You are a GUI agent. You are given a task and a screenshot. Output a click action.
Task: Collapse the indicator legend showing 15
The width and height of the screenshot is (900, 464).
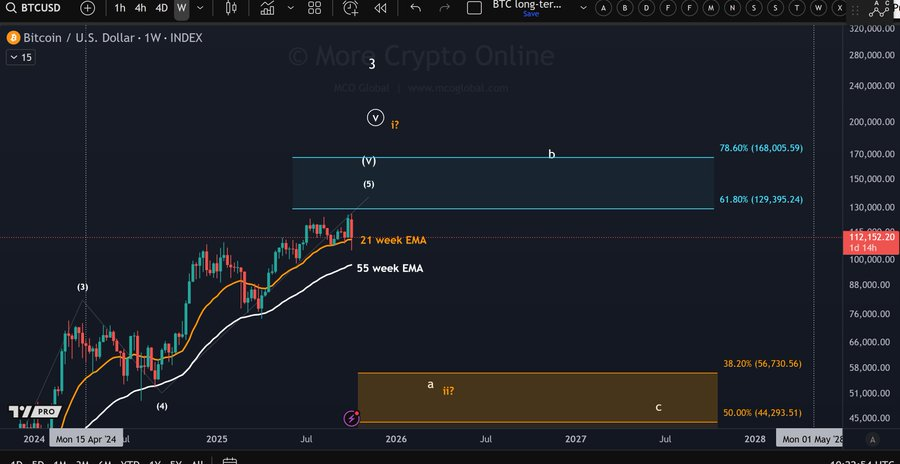click(x=20, y=58)
